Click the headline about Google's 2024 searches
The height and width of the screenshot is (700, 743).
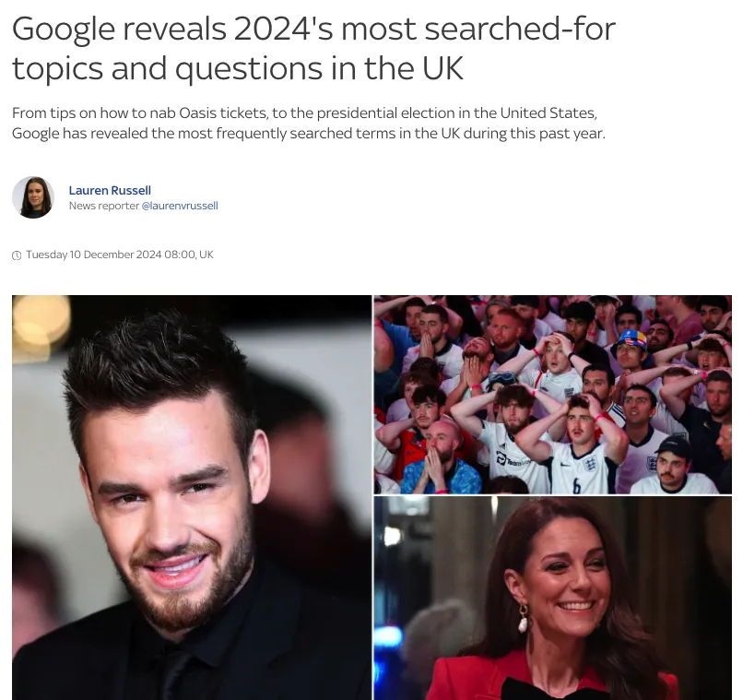tap(313, 48)
